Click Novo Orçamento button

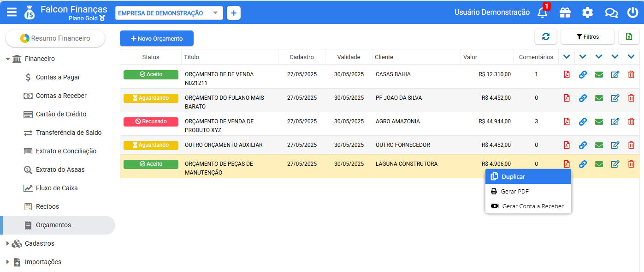click(157, 38)
